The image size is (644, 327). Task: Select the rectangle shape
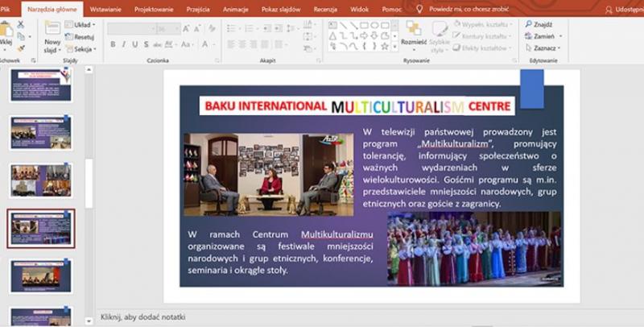pos(364,26)
